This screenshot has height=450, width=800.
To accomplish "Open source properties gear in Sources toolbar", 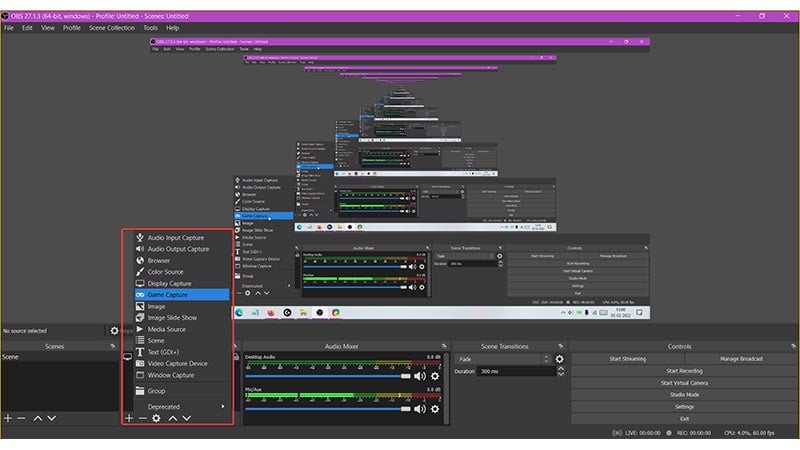I will pos(157,418).
